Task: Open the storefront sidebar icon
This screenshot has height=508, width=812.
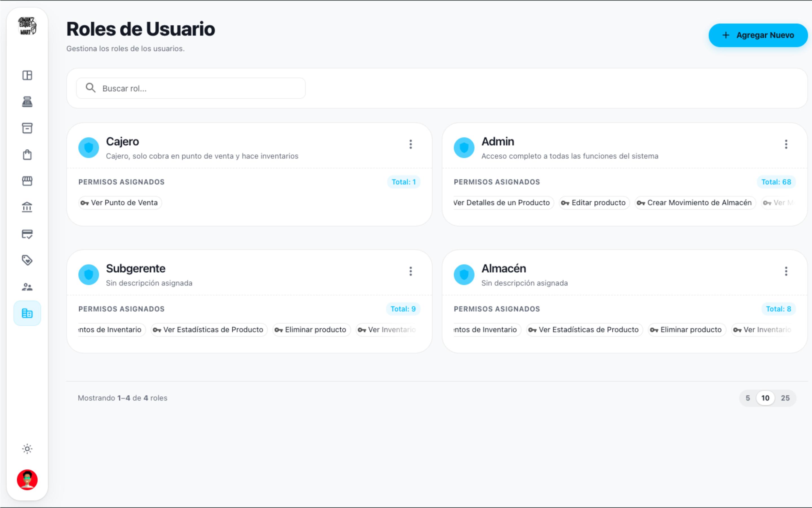Action: 27,181
